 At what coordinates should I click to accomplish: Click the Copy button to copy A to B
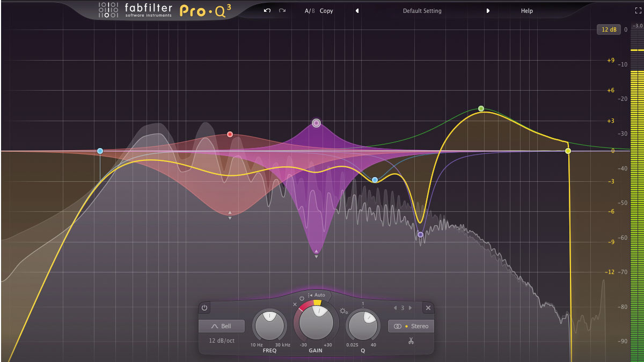pyautogui.click(x=326, y=10)
